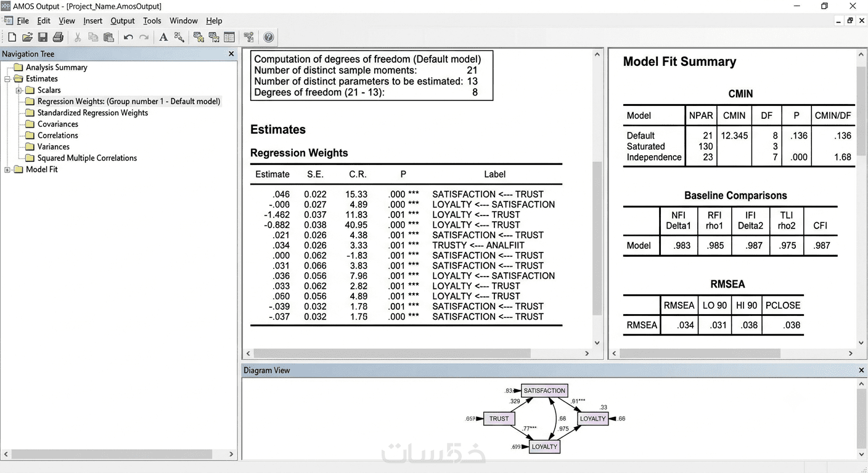Open the Help menu

[214, 21]
